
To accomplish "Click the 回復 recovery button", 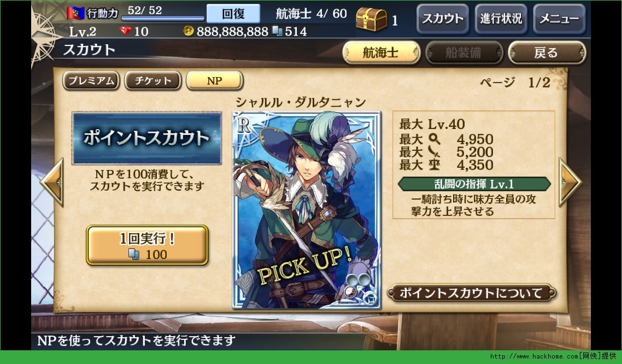I will pos(233,14).
